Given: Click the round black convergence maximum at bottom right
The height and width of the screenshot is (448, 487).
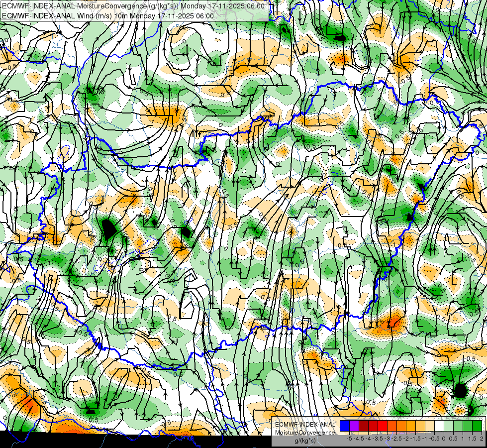Looking at the screenshot, I should pos(461,390).
